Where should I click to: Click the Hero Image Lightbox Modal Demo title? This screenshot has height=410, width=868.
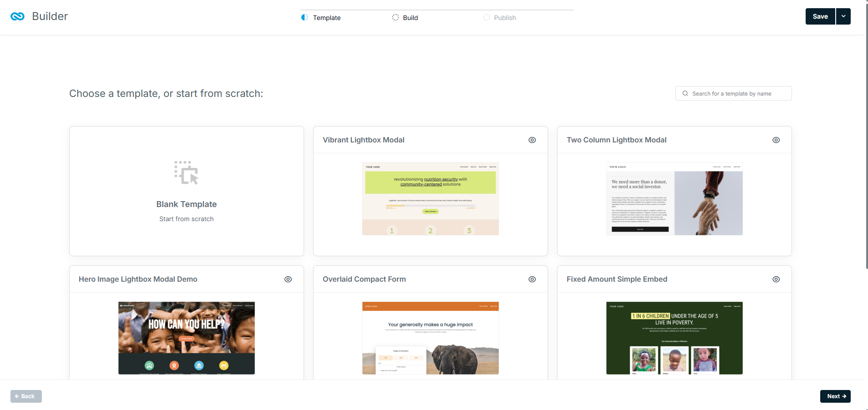tap(138, 279)
